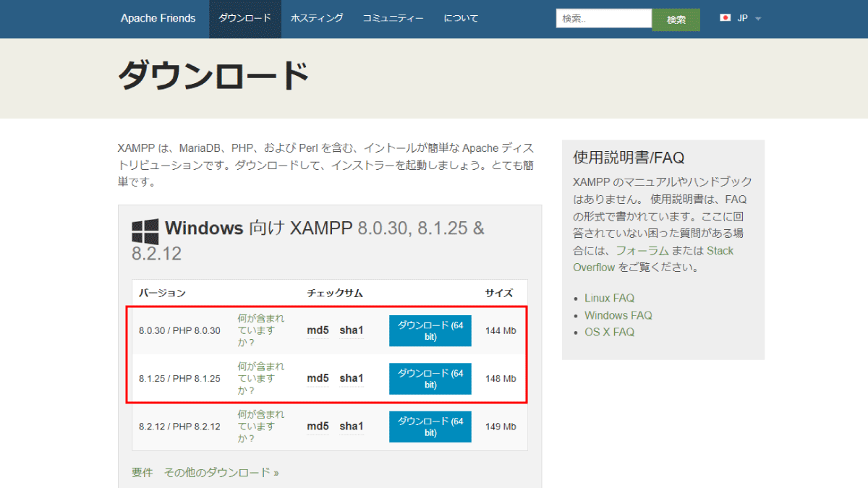Open the について menu item
This screenshot has width=868, height=488.
(x=461, y=19)
